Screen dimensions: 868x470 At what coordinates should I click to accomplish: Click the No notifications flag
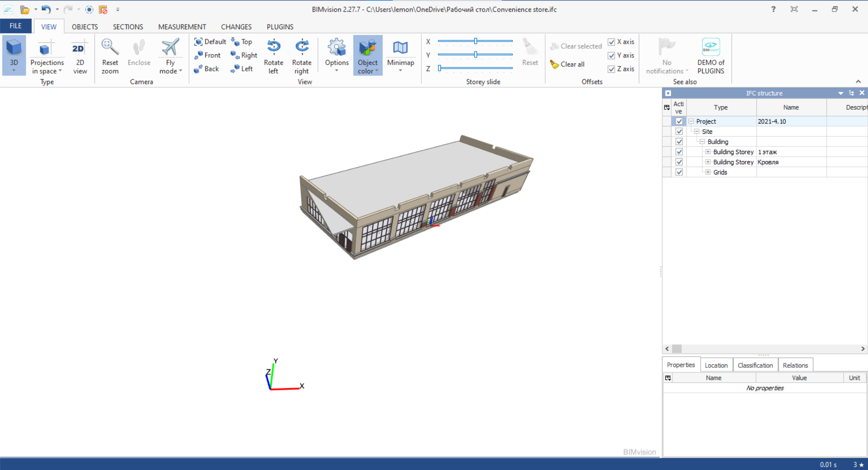667,56
